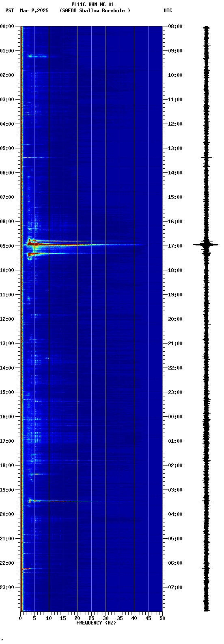The width and height of the screenshot is (224, 644).
Task: Click the seismogram spike near 03:30 UTC
Action: pyautogui.click(x=207, y=501)
